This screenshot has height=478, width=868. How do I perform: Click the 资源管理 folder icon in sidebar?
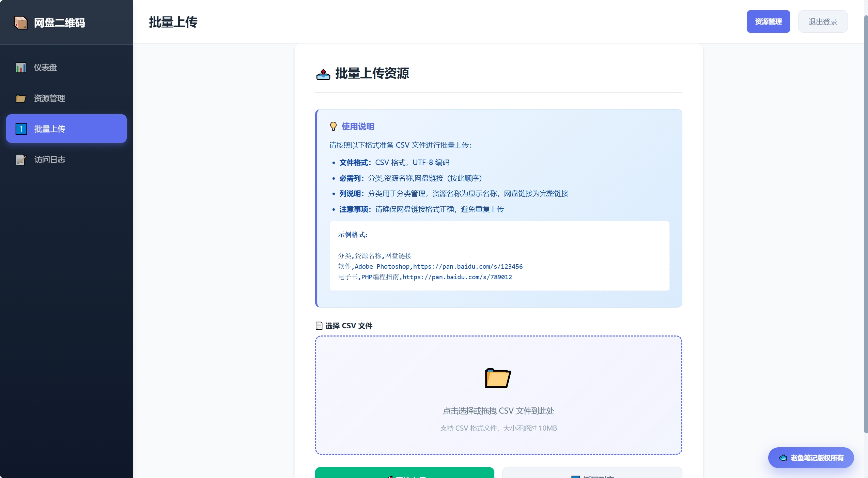point(21,99)
